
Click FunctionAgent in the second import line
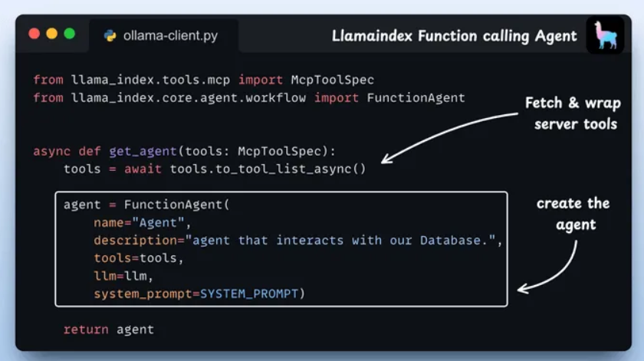coord(416,98)
